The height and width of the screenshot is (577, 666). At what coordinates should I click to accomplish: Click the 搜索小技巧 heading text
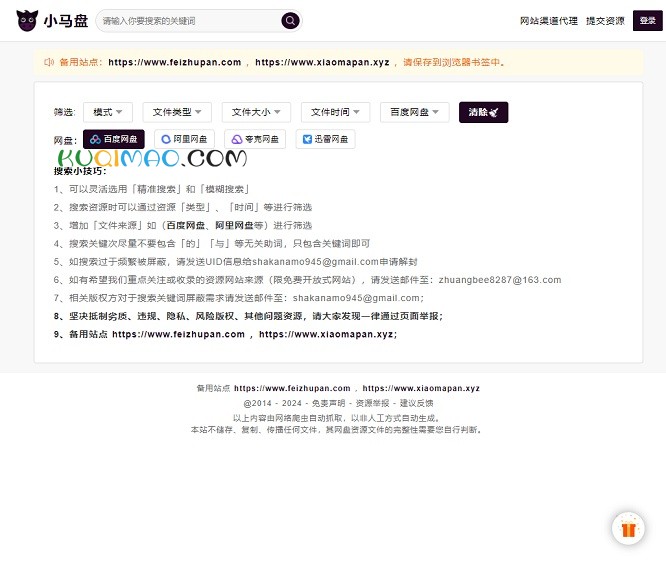(x=80, y=171)
